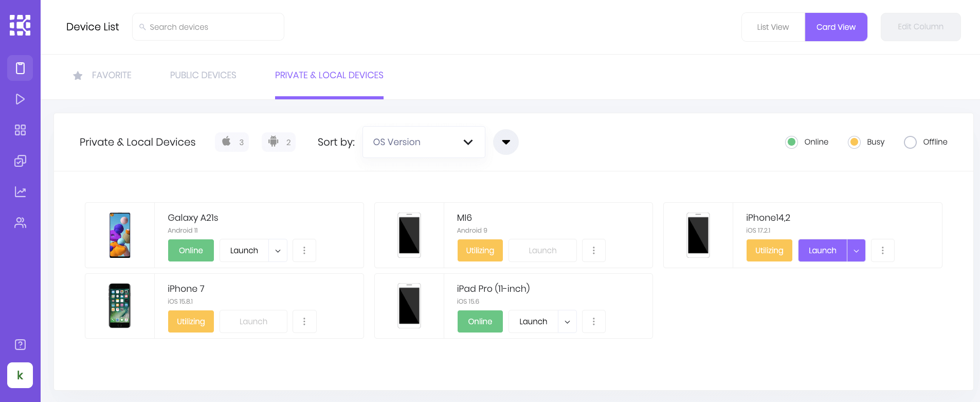
Task: Click the 'iPad Pro (11-inch)' device name
Action: click(493, 289)
